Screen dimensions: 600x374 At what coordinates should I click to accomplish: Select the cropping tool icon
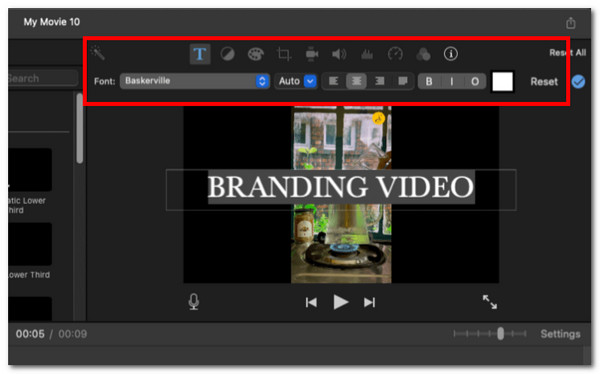coord(284,54)
